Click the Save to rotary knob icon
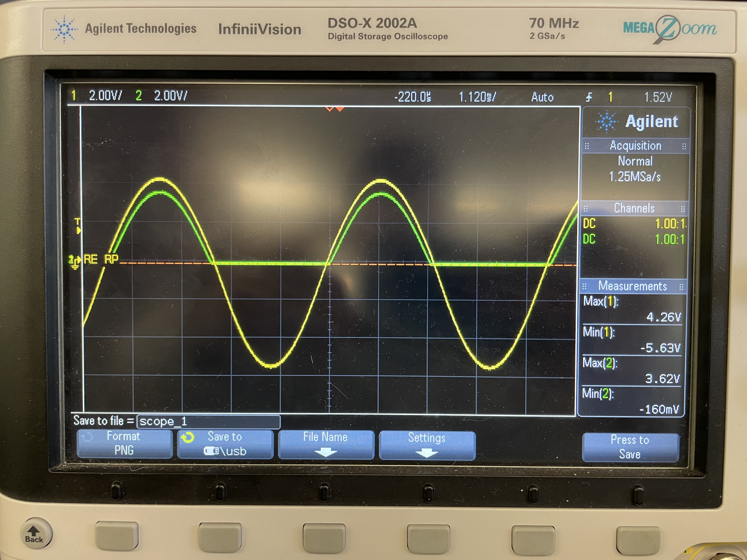The image size is (747, 560). (x=187, y=437)
